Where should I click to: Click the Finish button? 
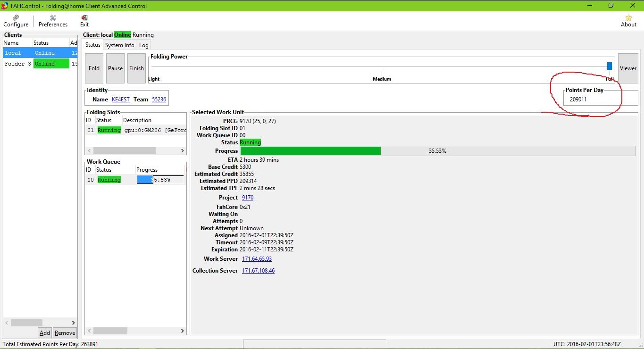(136, 68)
